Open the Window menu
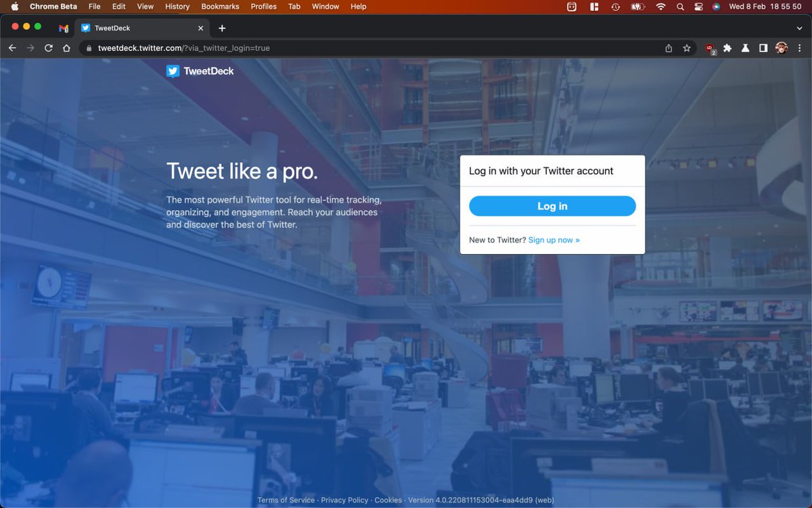812x508 pixels. point(325,7)
